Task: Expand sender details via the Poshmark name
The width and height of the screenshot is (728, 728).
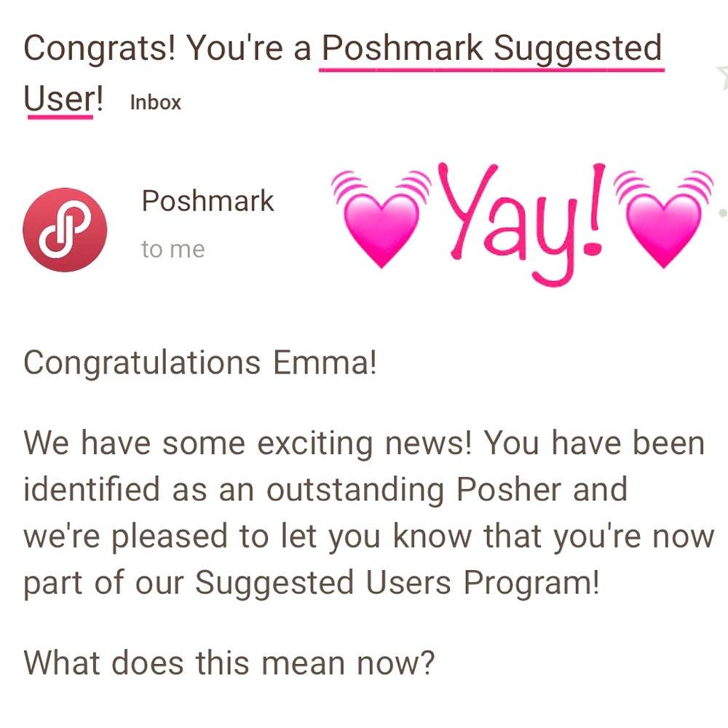Action: tap(207, 201)
